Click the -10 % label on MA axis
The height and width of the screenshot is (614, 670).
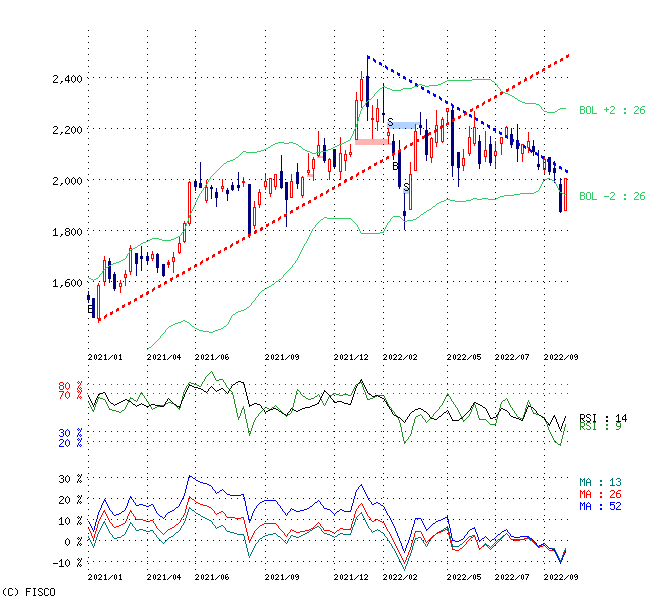click(x=68, y=563)
